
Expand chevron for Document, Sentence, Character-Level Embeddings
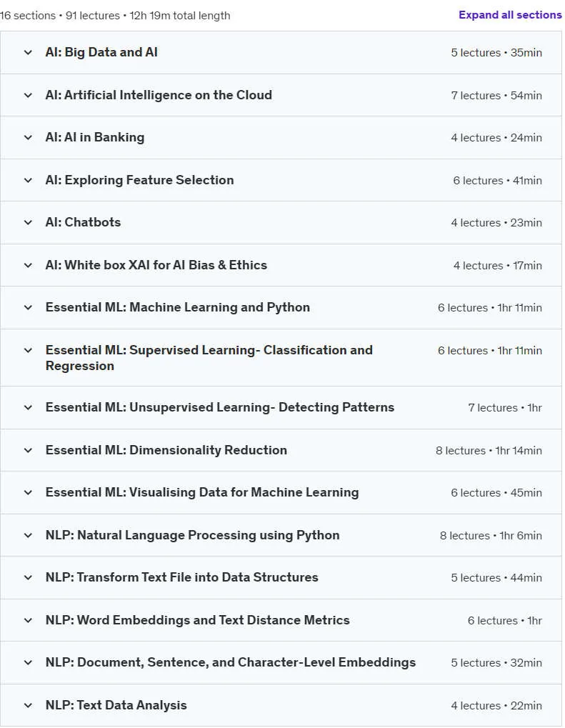pos(28,662)
